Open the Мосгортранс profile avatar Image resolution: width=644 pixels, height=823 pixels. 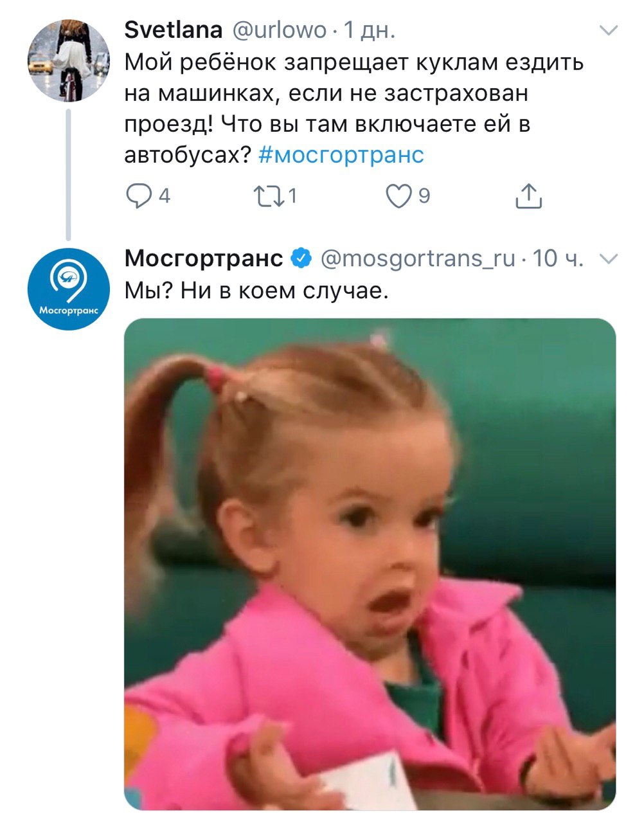click(69, 289)
